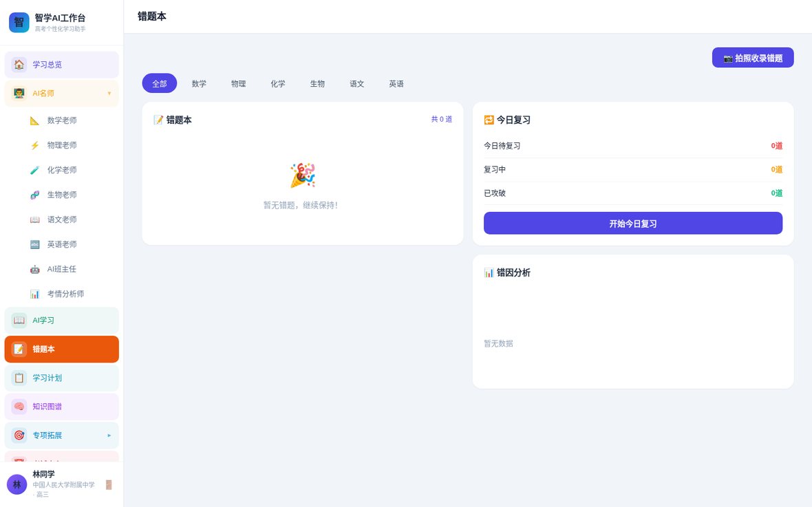Screen dimensions: 812x507
Task: Click the memo icon in 错题本 card header
Action: 158,120
